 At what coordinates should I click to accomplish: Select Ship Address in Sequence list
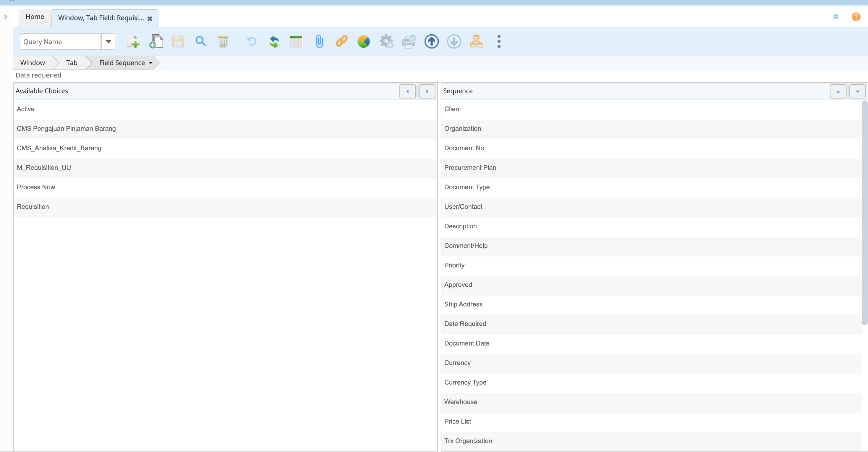[x=651, y=305]
